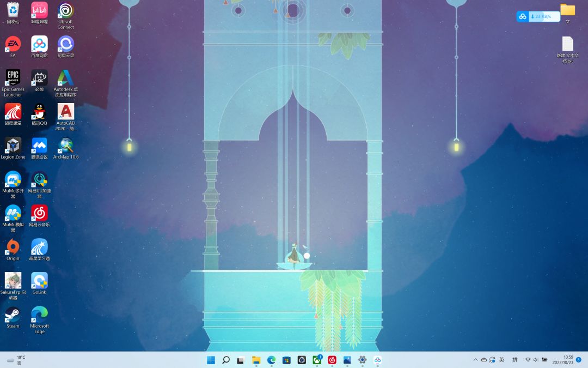
Task: Open the weather widget showing 19°C
Action: tap(16, 360)
